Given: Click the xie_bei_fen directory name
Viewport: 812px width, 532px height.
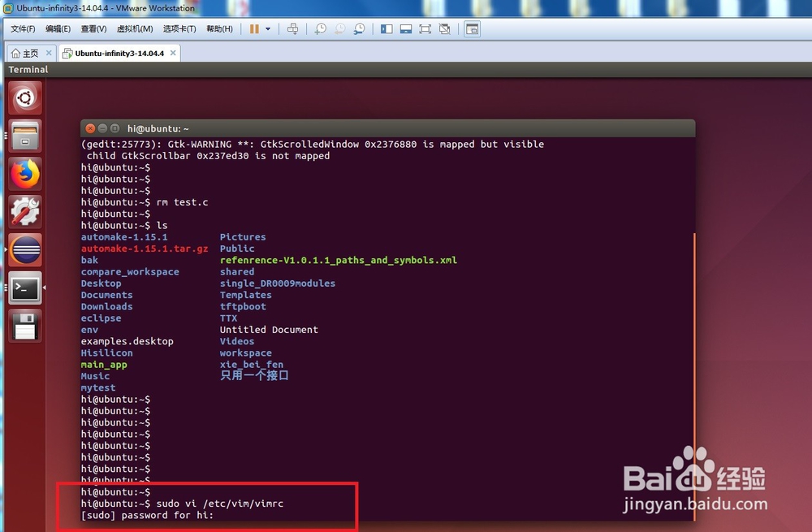Looking at the screenshot, I should coord(251,365).
